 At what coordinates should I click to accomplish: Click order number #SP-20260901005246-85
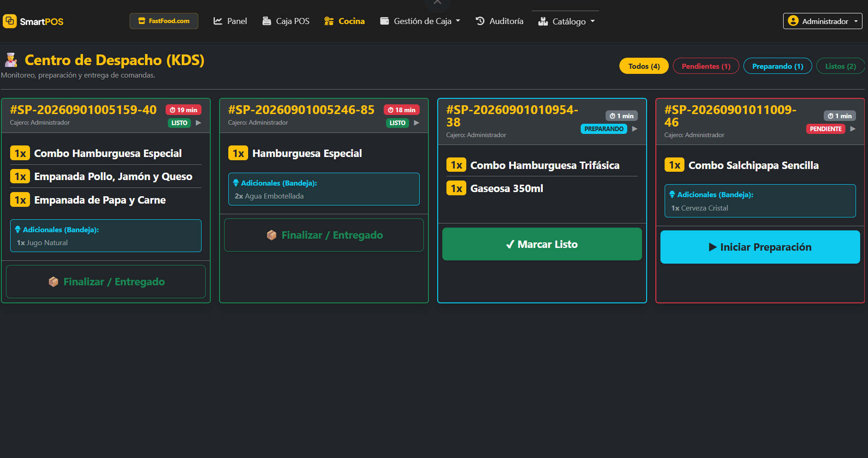point(301,110)
